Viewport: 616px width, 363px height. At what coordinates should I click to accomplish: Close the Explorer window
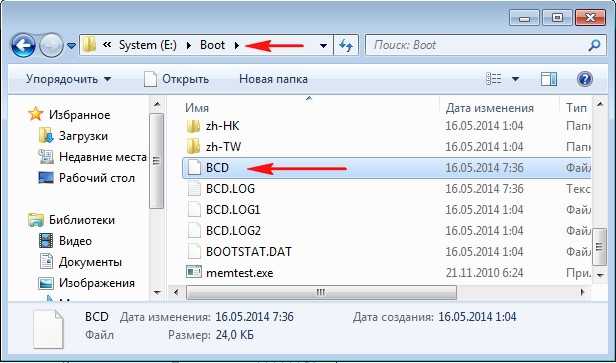point(590,18)
